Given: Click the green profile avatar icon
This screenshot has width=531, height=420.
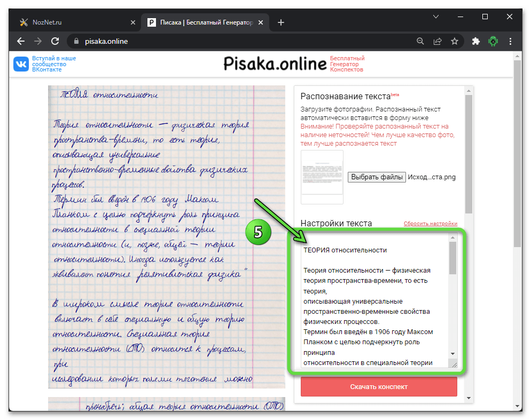Looking at the screenshot, I should (x=494, y=41).
